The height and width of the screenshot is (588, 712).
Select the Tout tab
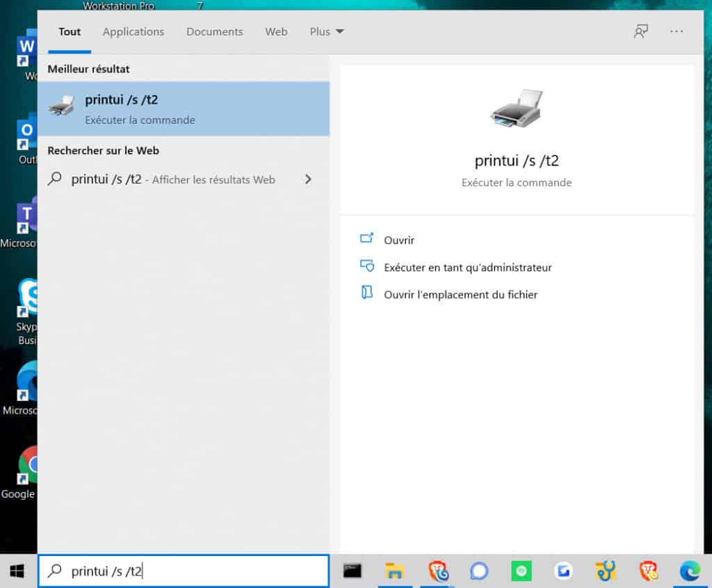coord(70,32)
